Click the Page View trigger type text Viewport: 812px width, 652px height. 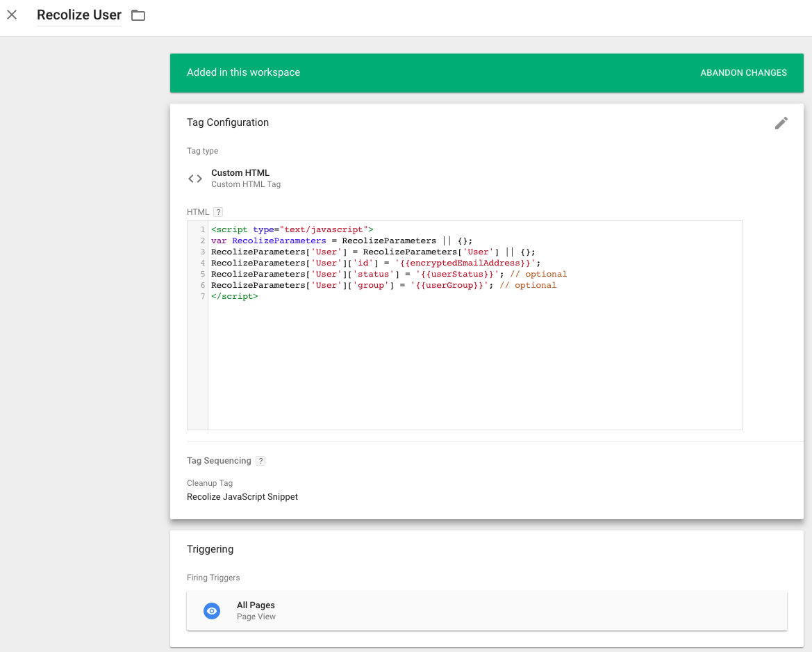256,617
